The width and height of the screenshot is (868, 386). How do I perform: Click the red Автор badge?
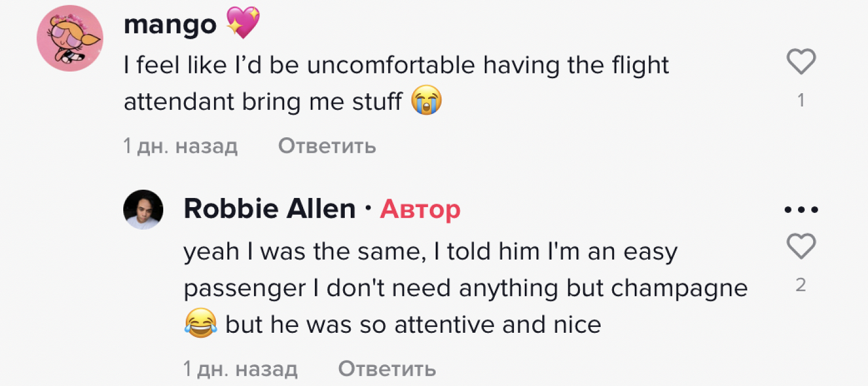420,209
